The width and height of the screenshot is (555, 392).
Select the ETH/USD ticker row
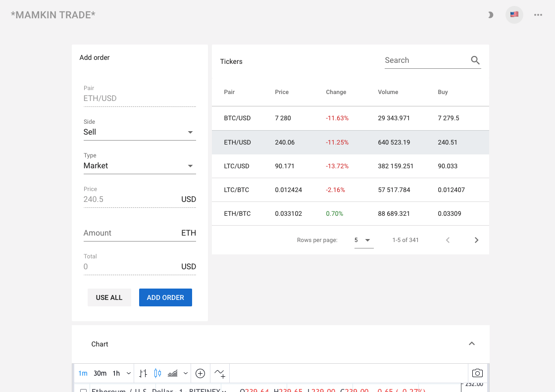[351, 142]
